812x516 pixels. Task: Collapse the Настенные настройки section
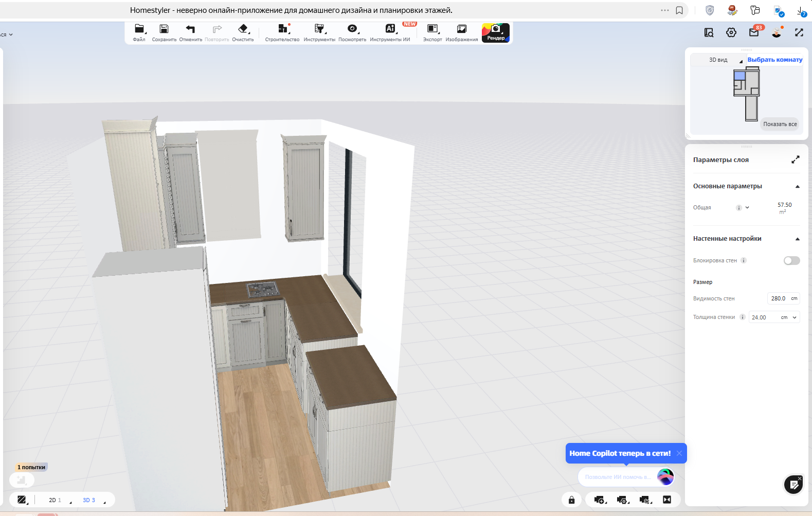(x=797, y=239)
